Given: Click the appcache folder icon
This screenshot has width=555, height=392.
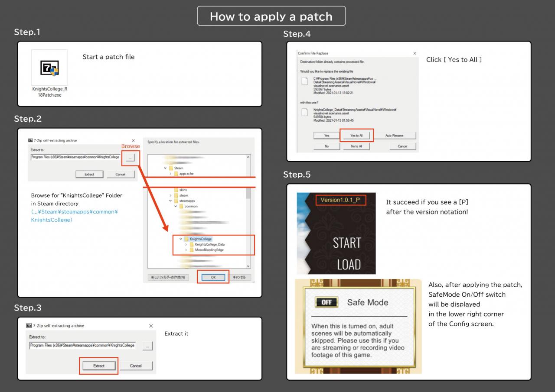Looking at the screenshot, I should click(x=176, y=174).
